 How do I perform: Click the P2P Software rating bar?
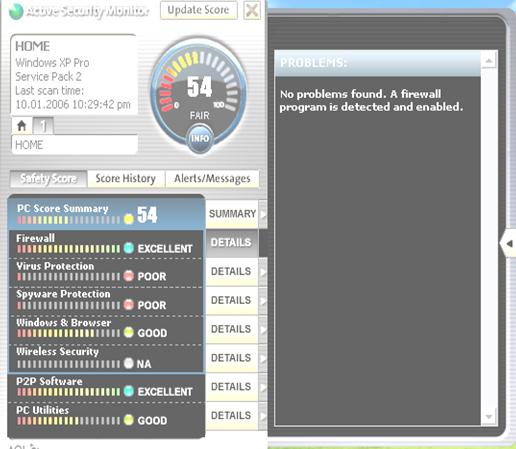[69, 392]
